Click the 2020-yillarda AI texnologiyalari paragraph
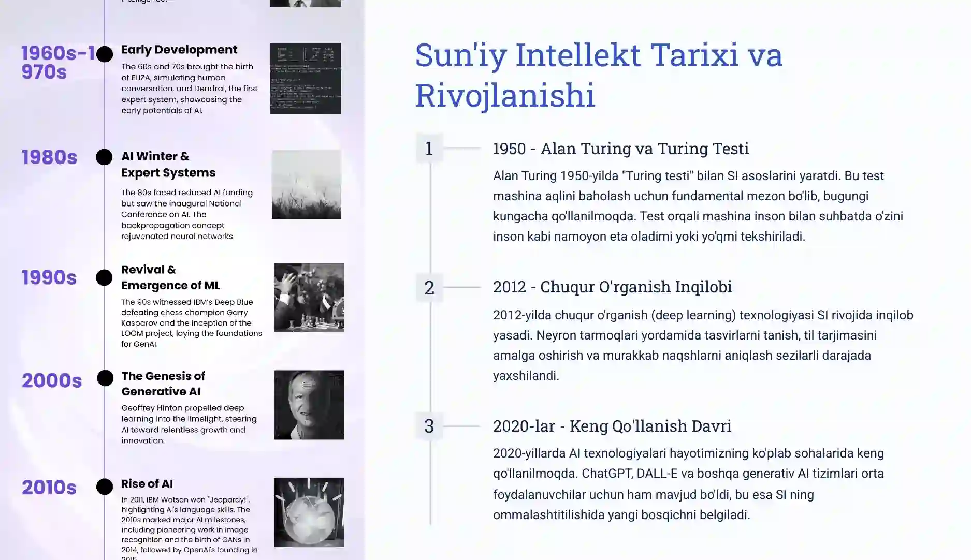This screenshot has width=971, height=560. coord(689,484)
